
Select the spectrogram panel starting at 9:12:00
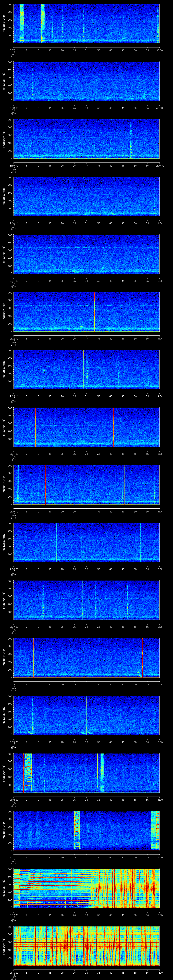click(x=87, y=888)
